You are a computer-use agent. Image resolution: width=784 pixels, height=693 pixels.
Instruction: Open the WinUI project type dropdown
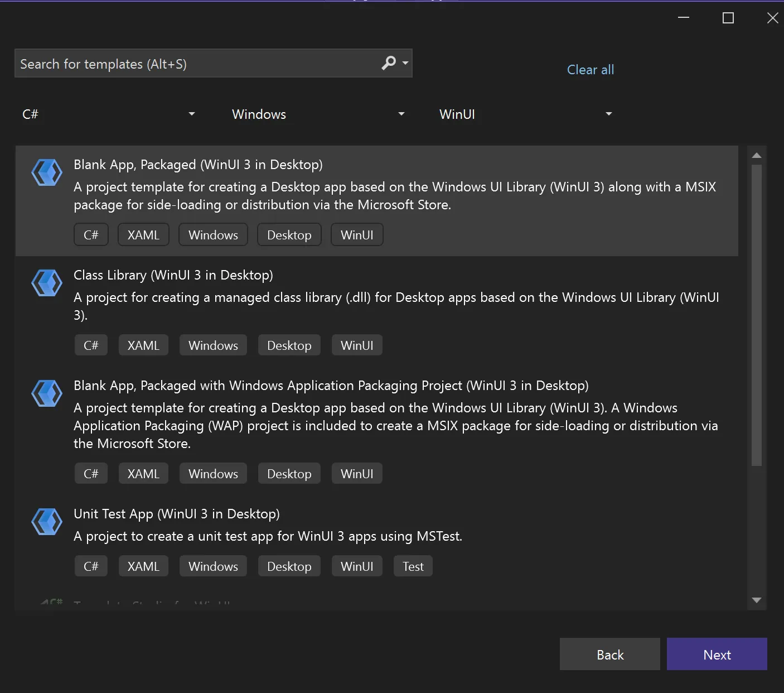(525, 114)
